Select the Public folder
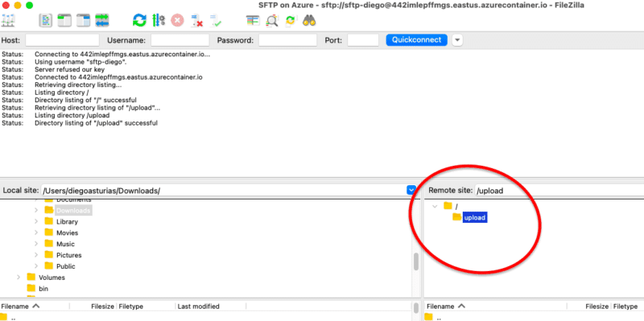Screen dimensions: 644x321 (x=66, y=266)
